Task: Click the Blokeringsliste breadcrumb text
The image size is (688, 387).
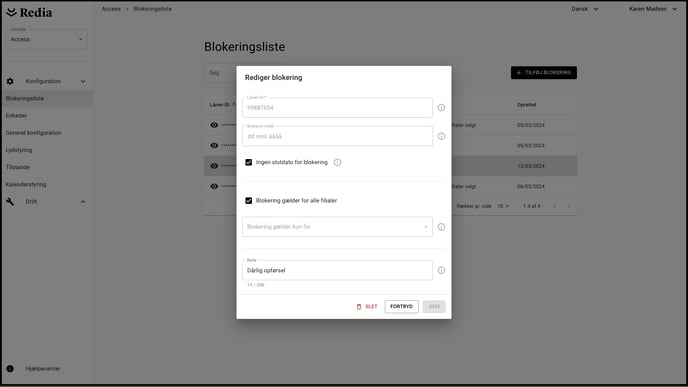Action: (x=153, y=9)
